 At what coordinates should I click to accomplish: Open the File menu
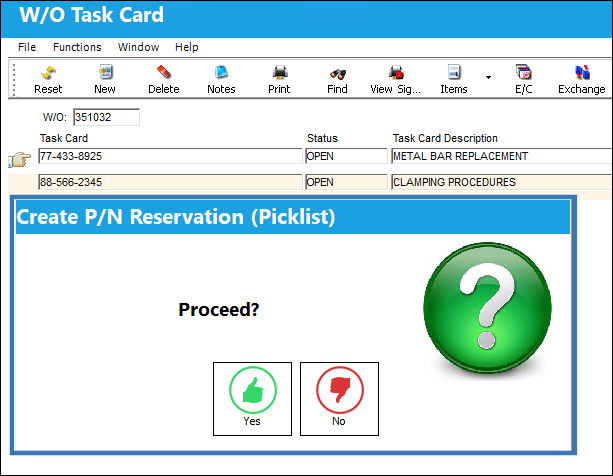pyautogui.click(x=27, y=47)
